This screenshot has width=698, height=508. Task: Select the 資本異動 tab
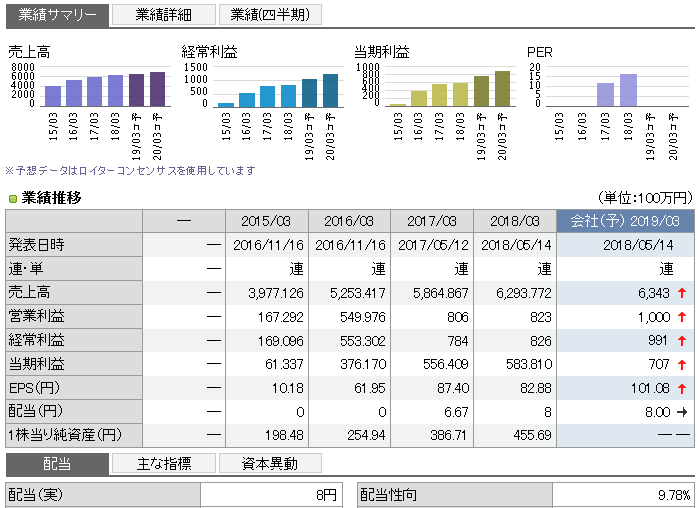[x=269, y=463]
